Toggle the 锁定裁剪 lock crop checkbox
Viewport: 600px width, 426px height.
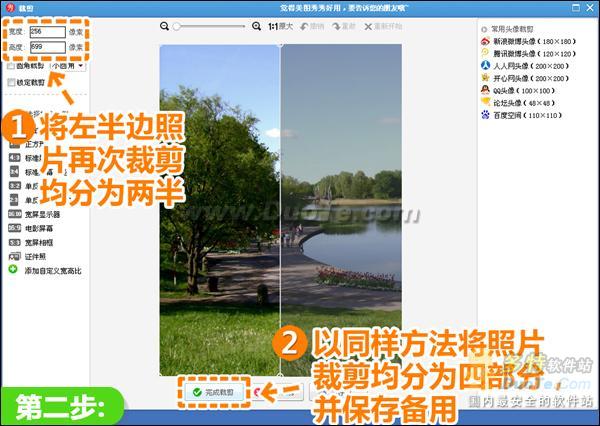click(11, 82)
